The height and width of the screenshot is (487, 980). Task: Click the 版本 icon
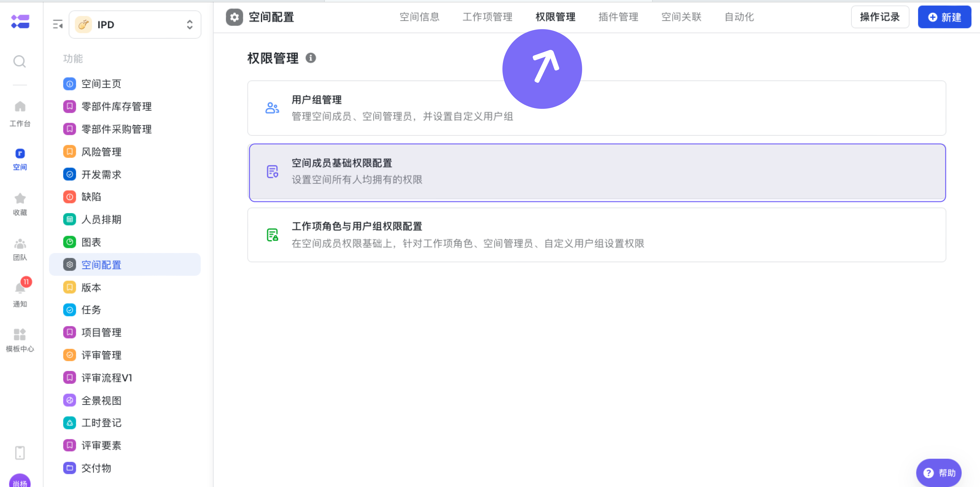pos(70,287)
